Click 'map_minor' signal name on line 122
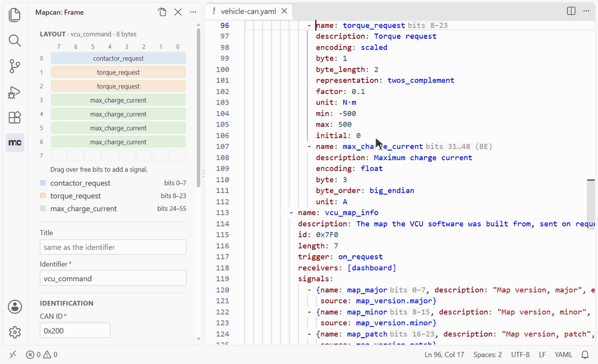 (367, 312)
